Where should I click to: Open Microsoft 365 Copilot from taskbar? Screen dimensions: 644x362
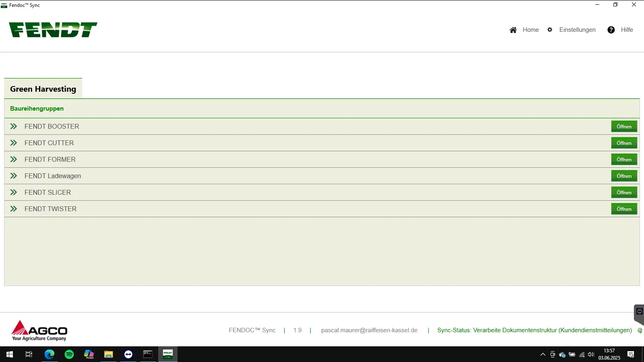click(x=89, y=354)
